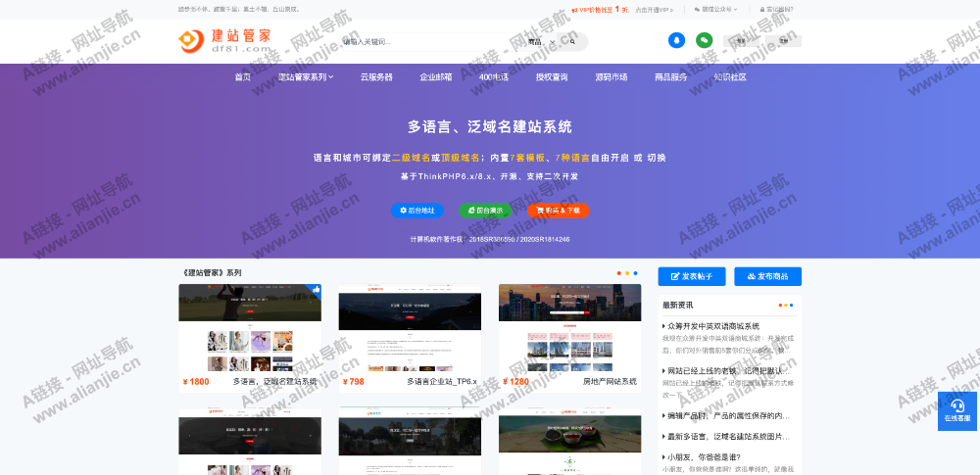Click the search magnifier icon
Viewport: 980px width, 475px height.
point(572,42)
